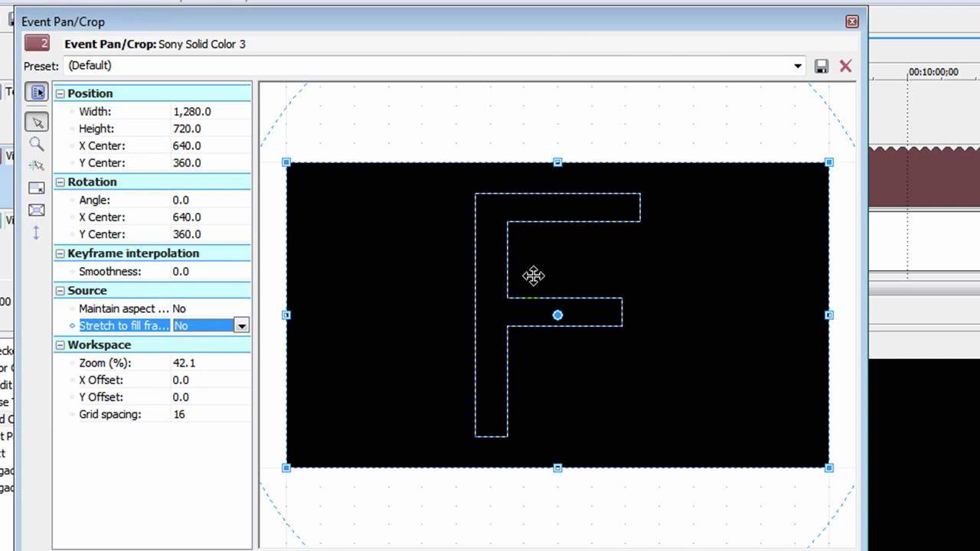Click the maroon event on the background timeline
This screenshot has width=980, height=551.
click(x=924, y=176)
